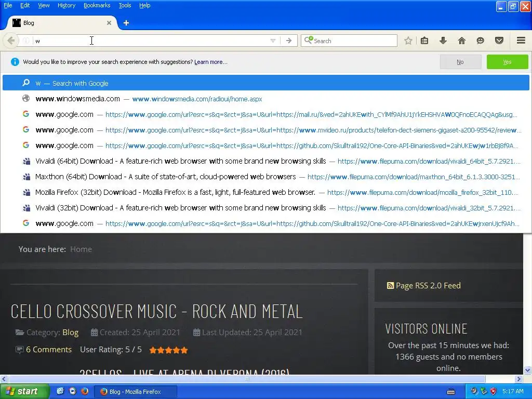Click No on search suggestions prompt
The height and width of the screenshot is (399, 532).
click(x=460, y=62)
